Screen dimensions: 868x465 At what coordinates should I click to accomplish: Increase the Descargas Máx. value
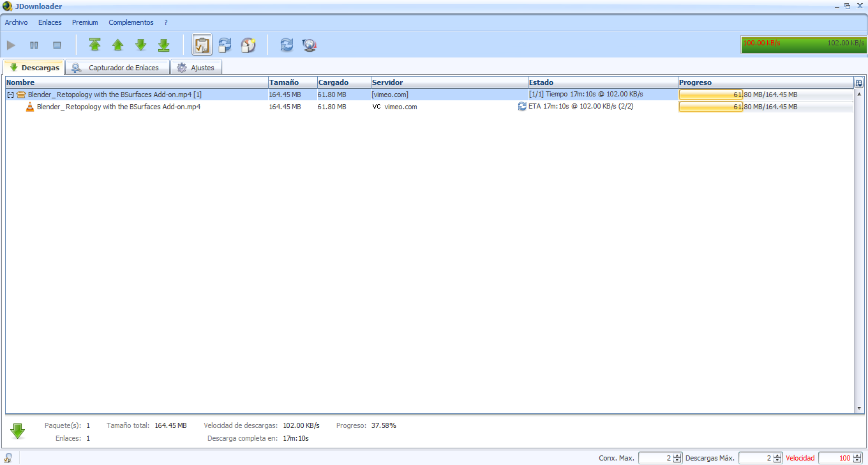[777, 455]
